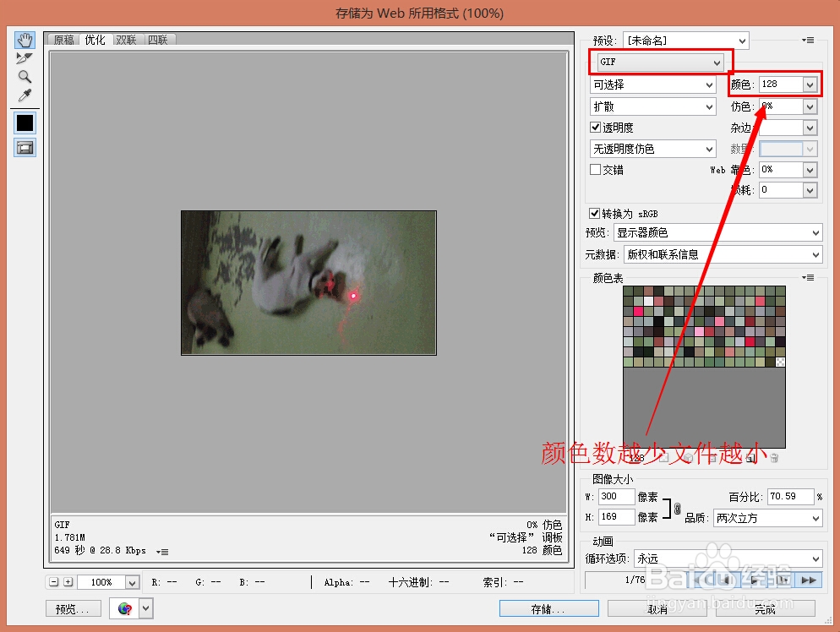The height and width of the screenshot is (632, 840).
Task: Click the 取消 cancel button
Action: tap(657, 609)
